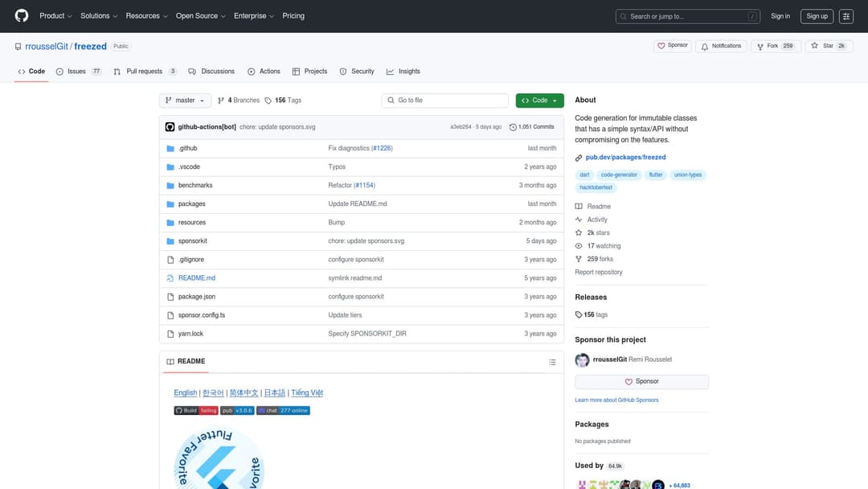The width and height of the screenshot is (868, 489).
Task: Go to Pricing page
Action: 293,16
